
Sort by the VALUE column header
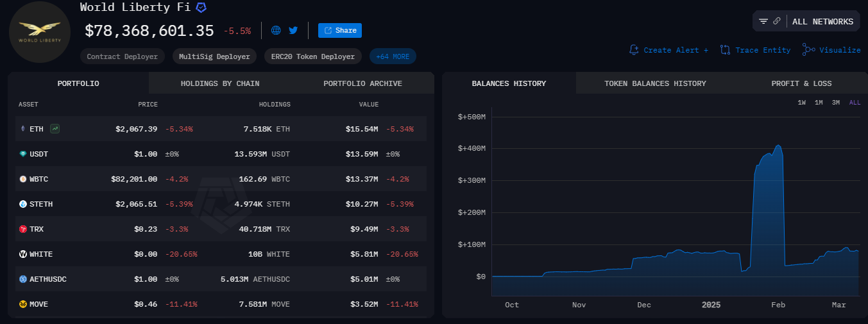point(368,105)
